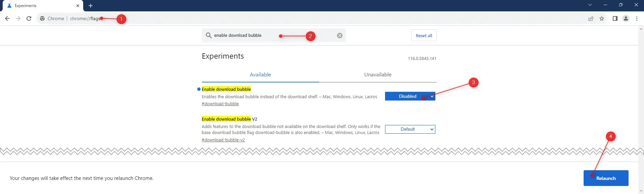Open the profile avatar menu
The width and height of the screenshot is (644, 194).
coord(626,18)
